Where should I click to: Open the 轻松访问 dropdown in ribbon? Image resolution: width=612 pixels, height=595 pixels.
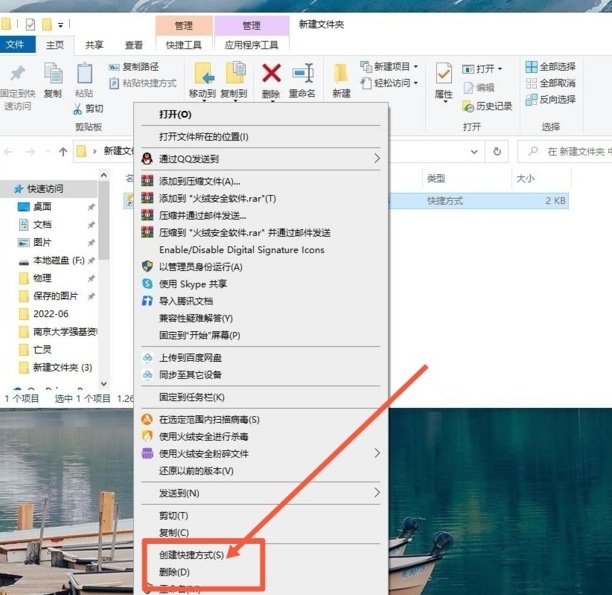(x=391, y=83)
